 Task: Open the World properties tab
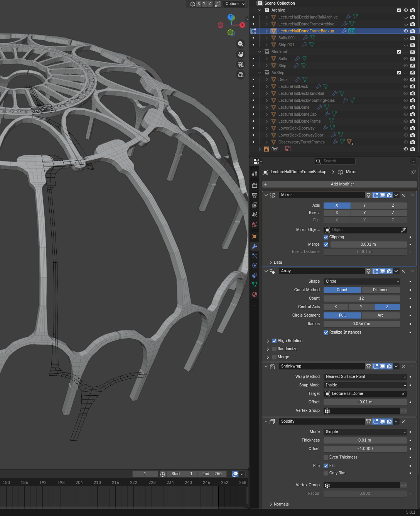click(255, 224)
